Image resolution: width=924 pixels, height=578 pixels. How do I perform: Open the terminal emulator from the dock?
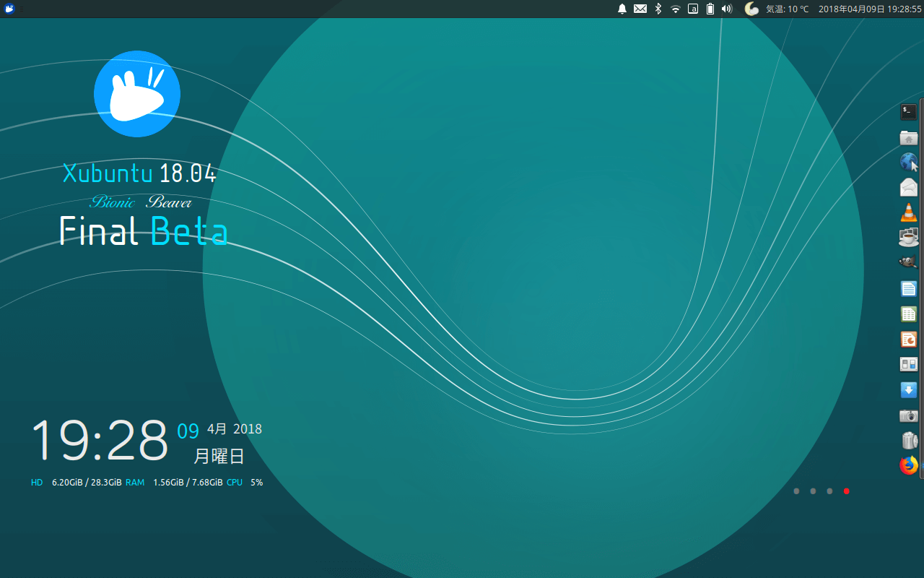(908, 112)
